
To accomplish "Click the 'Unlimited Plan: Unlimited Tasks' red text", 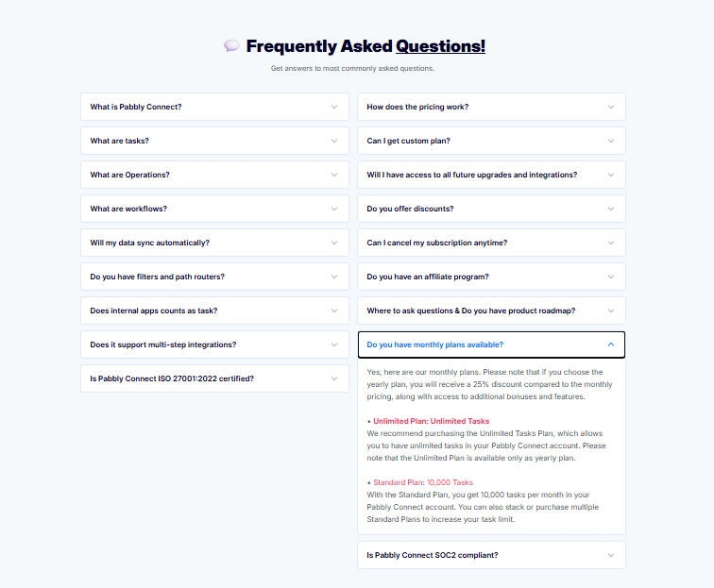I will 432,422.
